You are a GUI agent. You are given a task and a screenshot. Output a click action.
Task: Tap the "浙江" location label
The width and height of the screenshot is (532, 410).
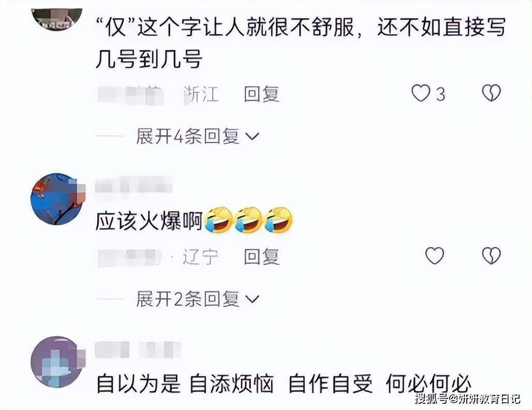(x=201, y=94)
